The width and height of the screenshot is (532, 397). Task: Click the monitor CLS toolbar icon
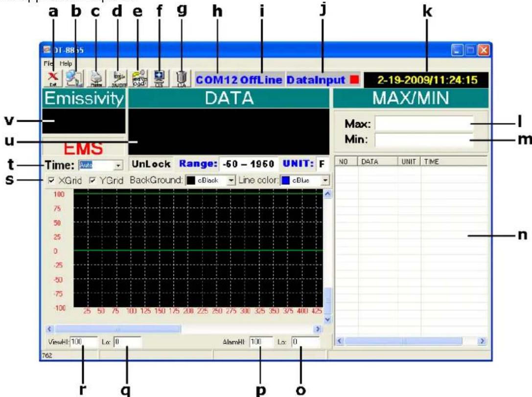tap(159, 79)
